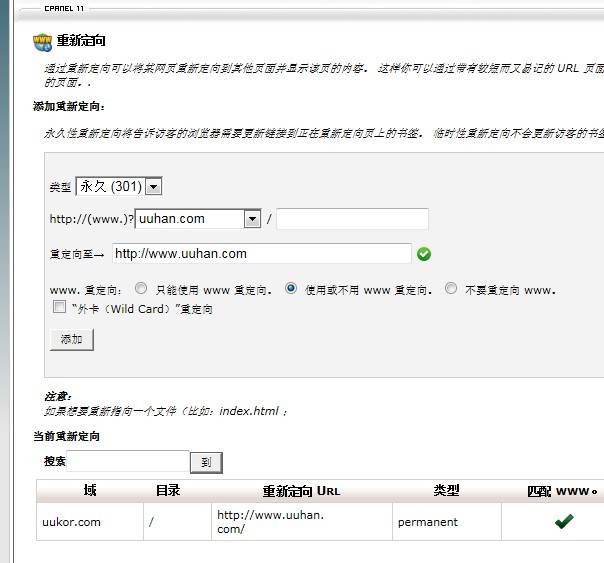
Task: Click the 重新定向 page title
Action: point(81,40)
